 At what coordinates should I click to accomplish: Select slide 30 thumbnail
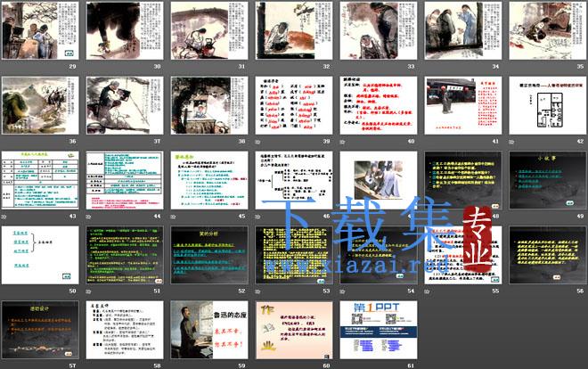[x=125, y=30]
